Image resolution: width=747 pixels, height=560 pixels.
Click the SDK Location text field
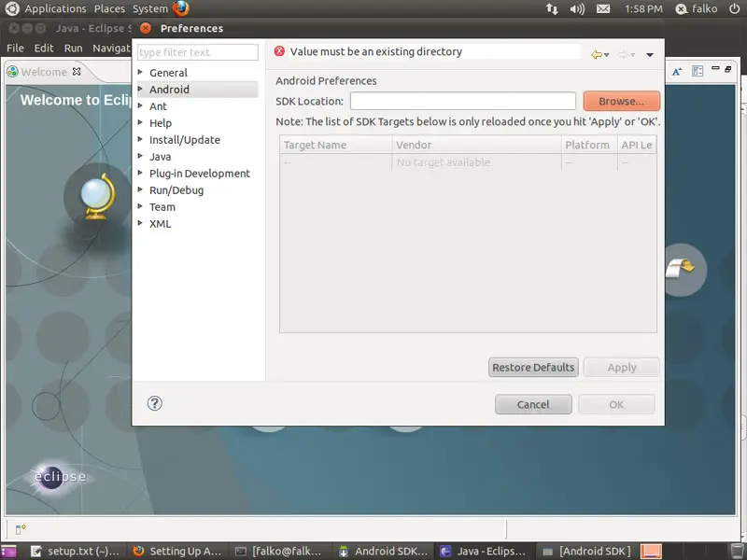coord(462,101)
